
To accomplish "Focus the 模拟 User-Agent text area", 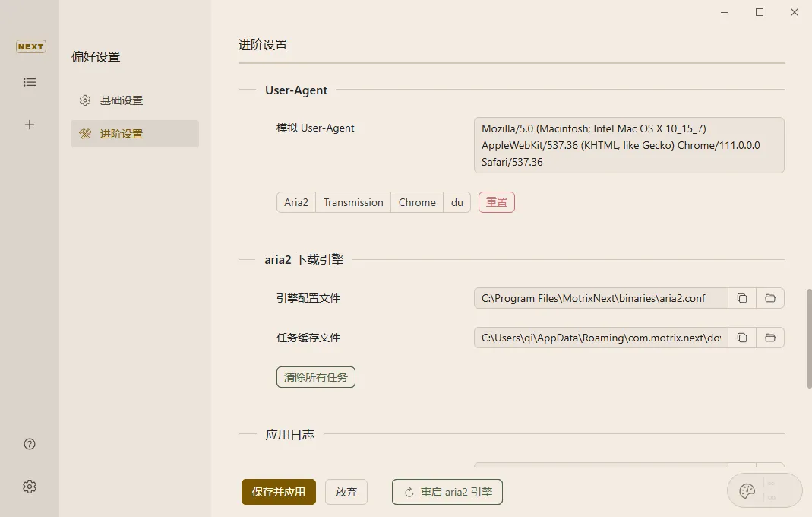I will coord(629,145).
